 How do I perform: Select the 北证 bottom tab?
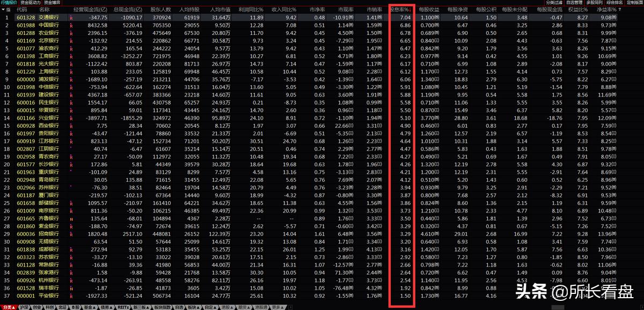pos(63,307)
